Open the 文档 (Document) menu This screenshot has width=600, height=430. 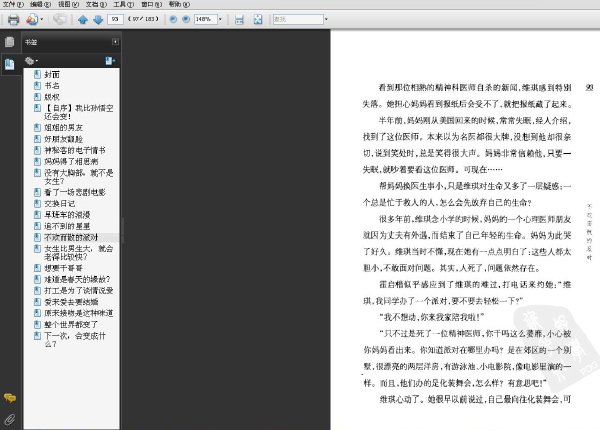[x=96, y=4]
